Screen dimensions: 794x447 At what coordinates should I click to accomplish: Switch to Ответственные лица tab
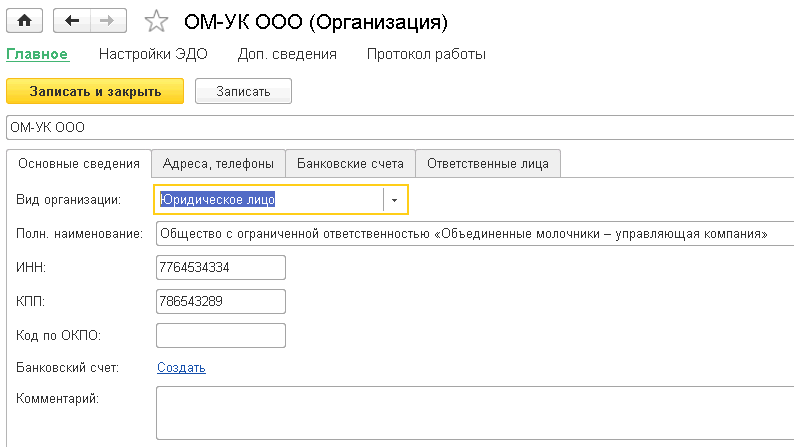pos(488,164)
